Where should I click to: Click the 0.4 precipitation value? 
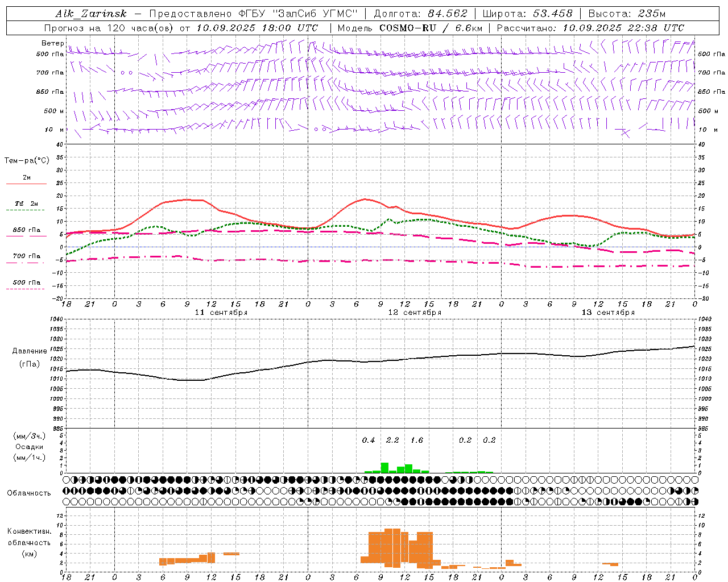point(369,440)
